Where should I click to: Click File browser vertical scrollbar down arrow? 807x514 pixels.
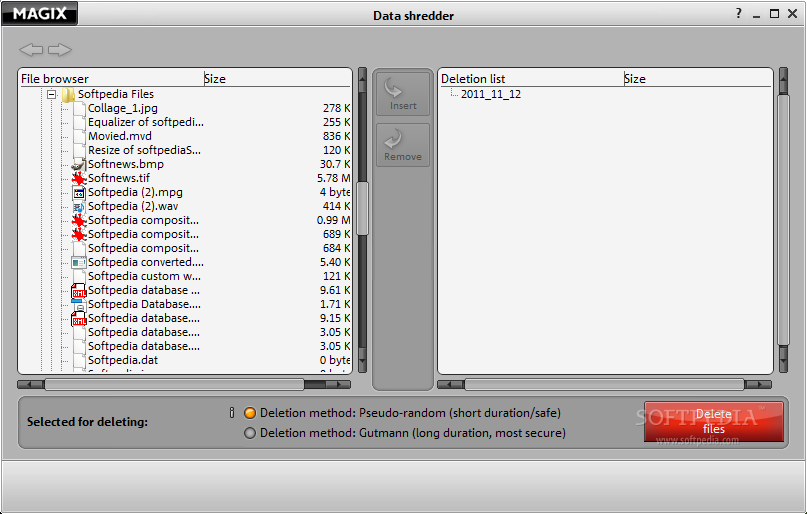pyautogui.click(x=362, y=360)
